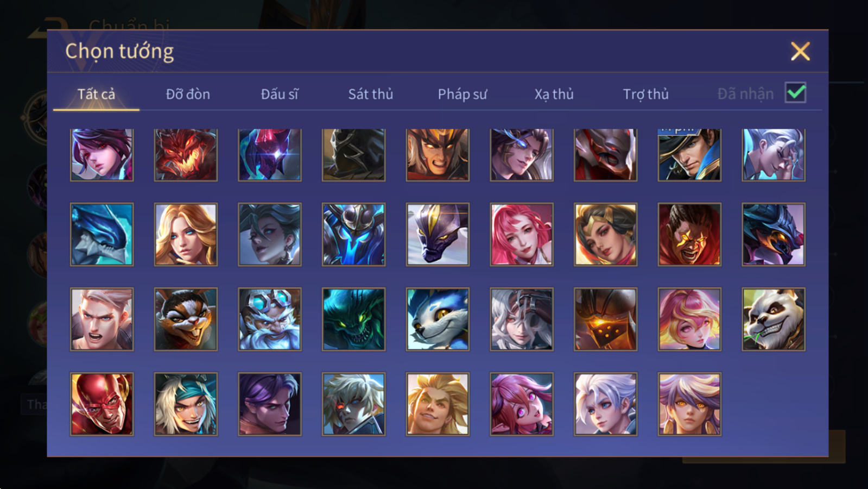Open the Xạ thủ tab
Image resolution: width=868 pixels, height=489 pixels.
(554, 94)
